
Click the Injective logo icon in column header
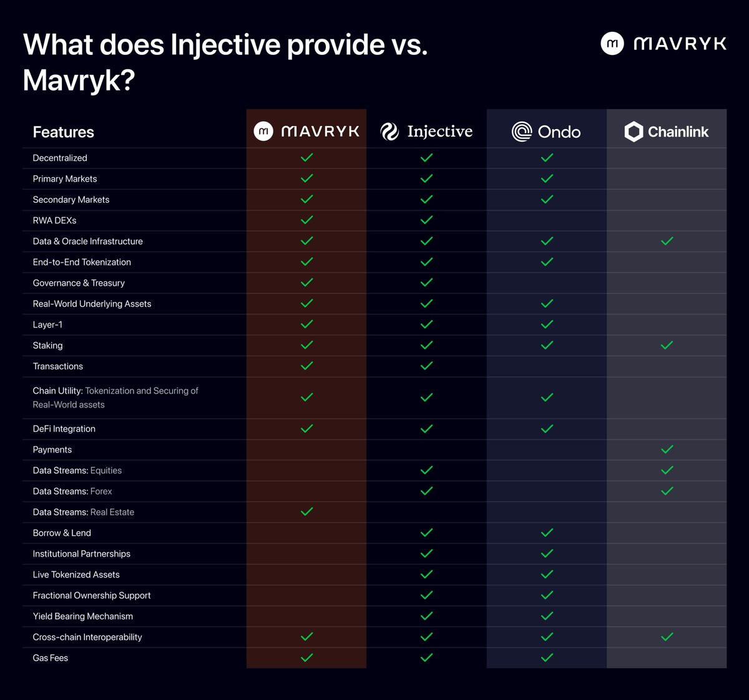pos(389,132)
